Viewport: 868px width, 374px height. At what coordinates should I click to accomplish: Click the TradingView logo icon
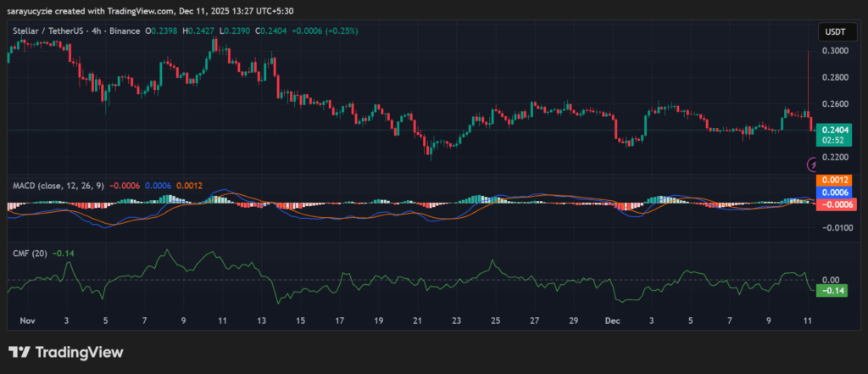tap(19, 352)
